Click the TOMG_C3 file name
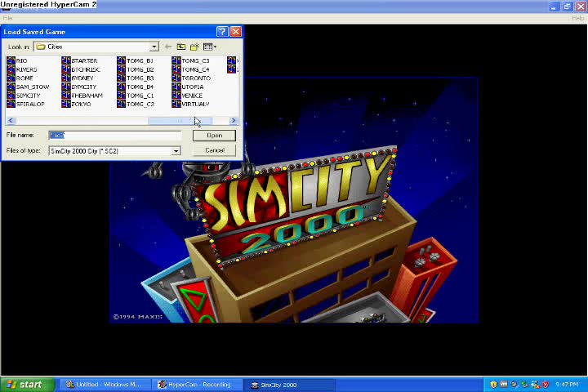The image size is (588, 392). tap(195, 60)
